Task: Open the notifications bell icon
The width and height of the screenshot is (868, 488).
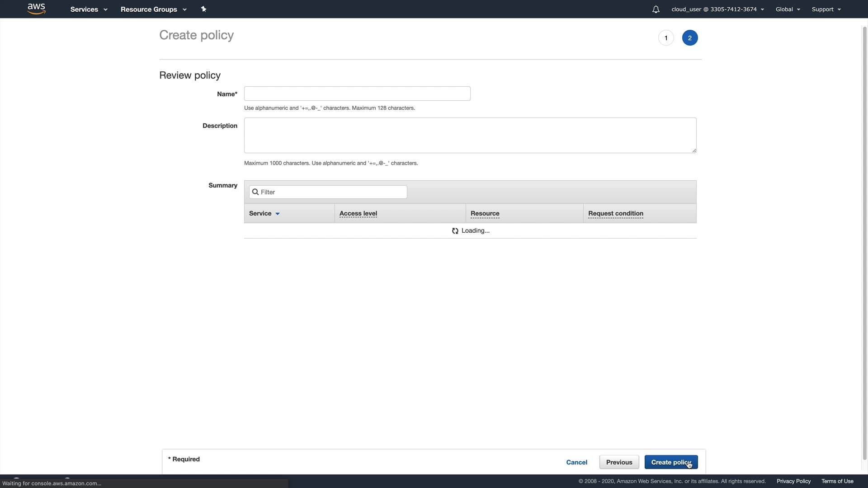Action: [656, 9]
